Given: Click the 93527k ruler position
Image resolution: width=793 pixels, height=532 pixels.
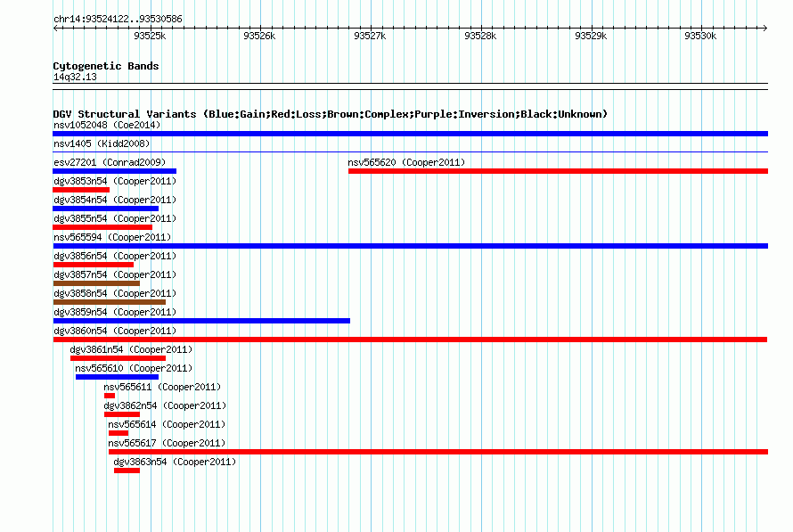Looking at the screenshot, I should [370, 36].
